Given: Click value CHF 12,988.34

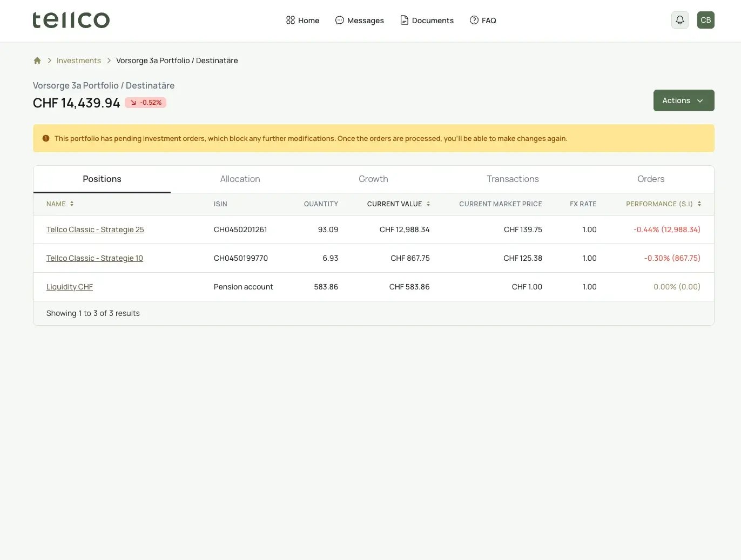Looking at the screenshot, I should (x=405, y=230).
